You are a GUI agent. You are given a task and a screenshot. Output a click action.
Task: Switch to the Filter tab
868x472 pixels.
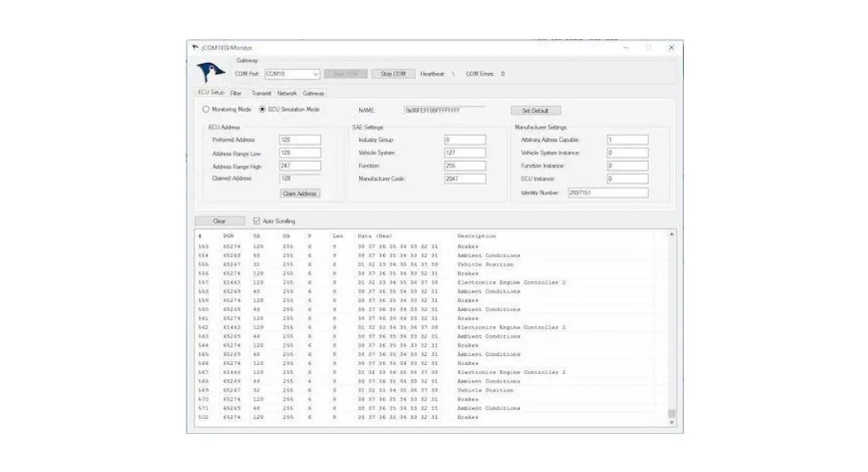pyautogui.click(x=236, y=94)
